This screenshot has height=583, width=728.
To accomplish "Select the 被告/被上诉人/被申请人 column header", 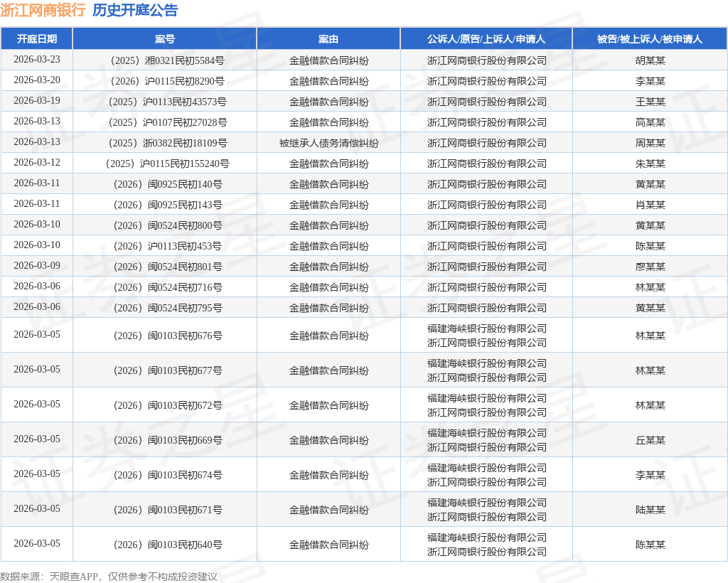I will click(650, 39).
